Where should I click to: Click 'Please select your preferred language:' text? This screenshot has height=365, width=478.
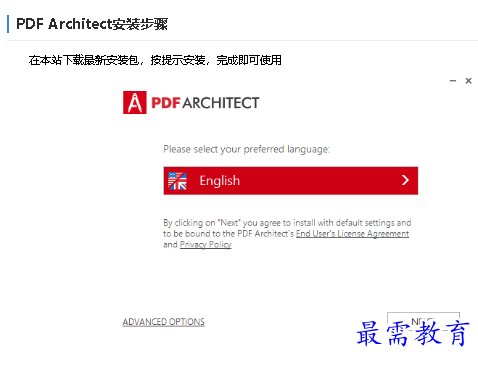tap(246, 149)
